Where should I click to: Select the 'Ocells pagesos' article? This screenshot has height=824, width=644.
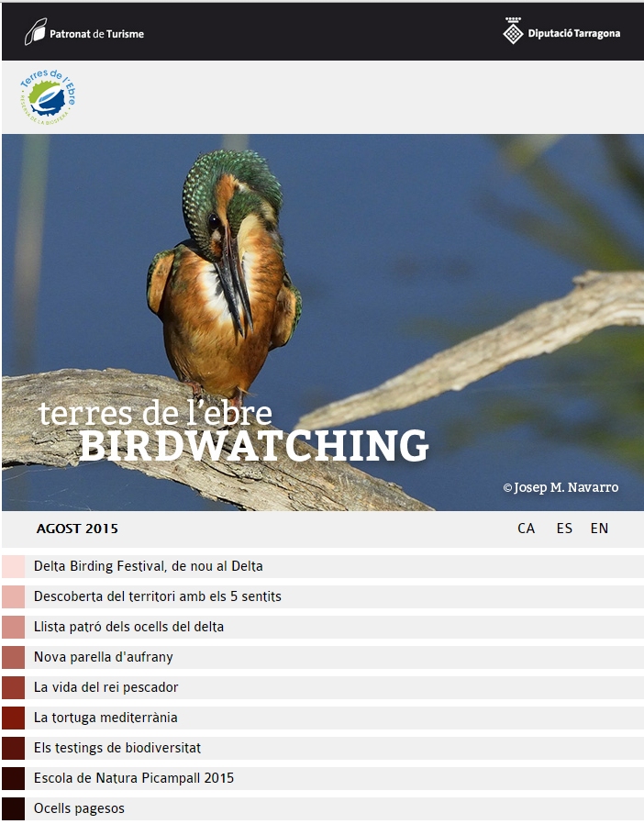pyautogui.click(x=79, y=808)
